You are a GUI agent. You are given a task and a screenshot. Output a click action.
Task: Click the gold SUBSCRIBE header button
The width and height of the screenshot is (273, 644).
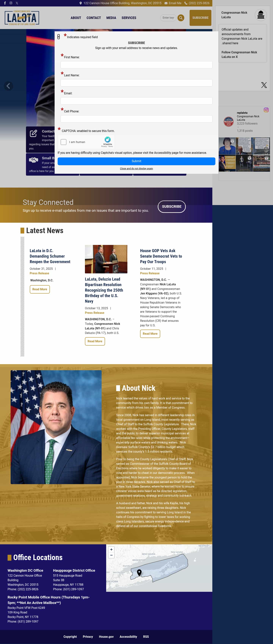pyautogui.click(x=200, y=18)
